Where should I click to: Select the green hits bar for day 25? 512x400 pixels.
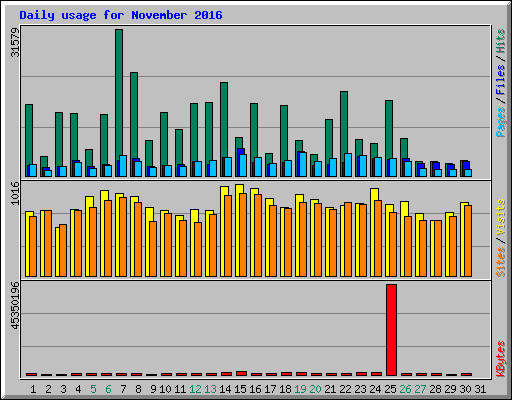pos(389,129)
